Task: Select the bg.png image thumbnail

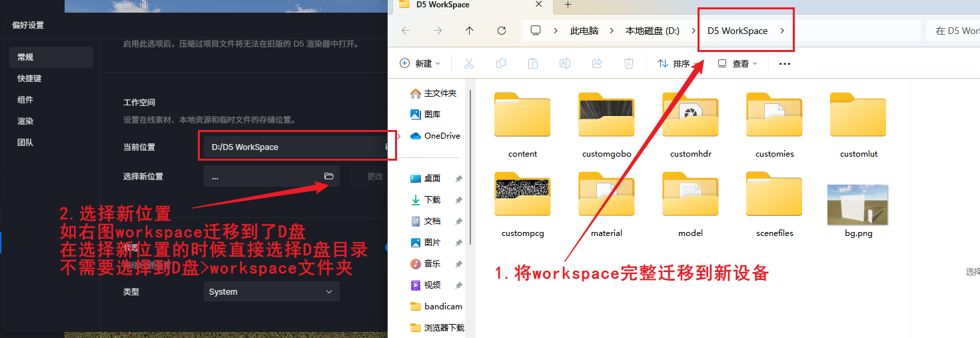Action: (858, 205)
